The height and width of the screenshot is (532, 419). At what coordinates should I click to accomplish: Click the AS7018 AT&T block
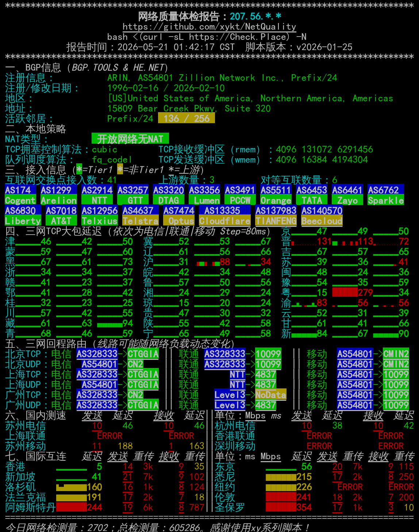[61, 216]
